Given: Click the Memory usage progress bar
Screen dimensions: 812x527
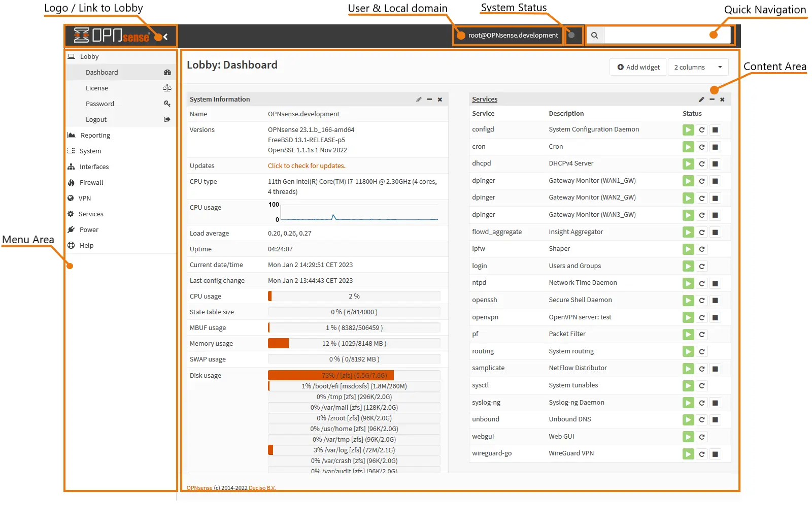Looking at the screenshot, I should click(354, 344).
